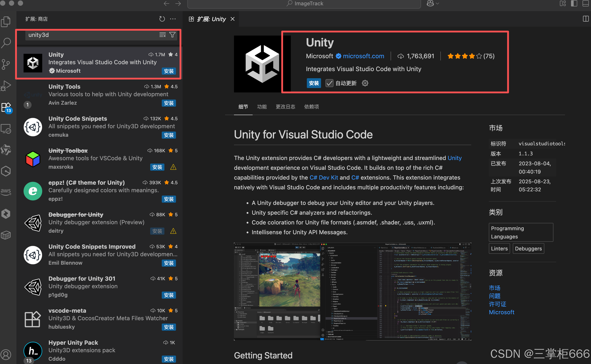
Task: Go back in navigation history
Action: [x=166, y=3]
